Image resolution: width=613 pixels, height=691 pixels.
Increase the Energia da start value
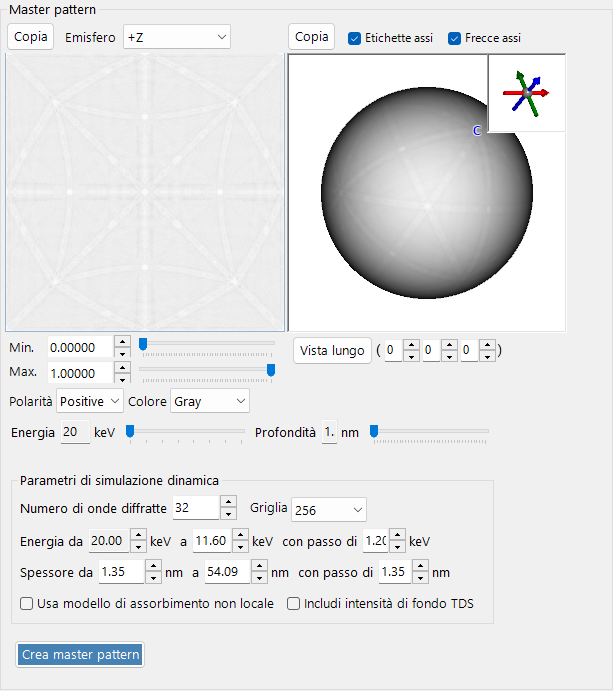(138, 535)
